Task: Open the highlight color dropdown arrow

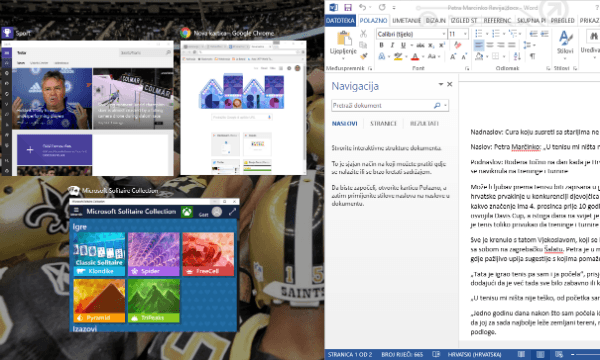Action: pyautogui.click(x=406, y=57)
